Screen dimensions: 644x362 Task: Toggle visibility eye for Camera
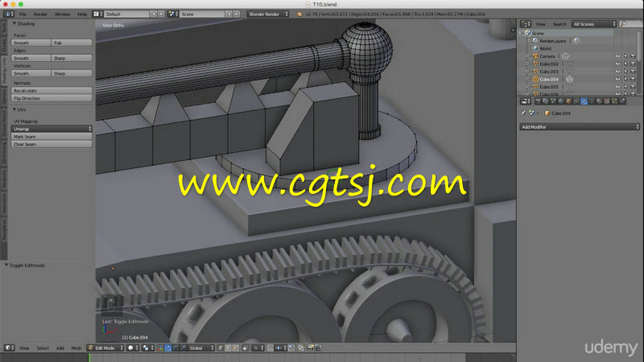point(617,56)
